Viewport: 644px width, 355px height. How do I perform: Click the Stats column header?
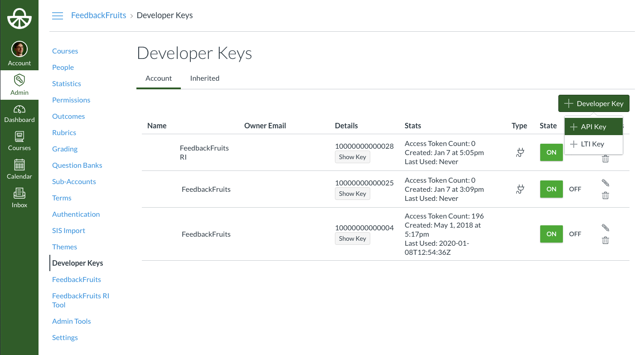(x=413, y=126)
